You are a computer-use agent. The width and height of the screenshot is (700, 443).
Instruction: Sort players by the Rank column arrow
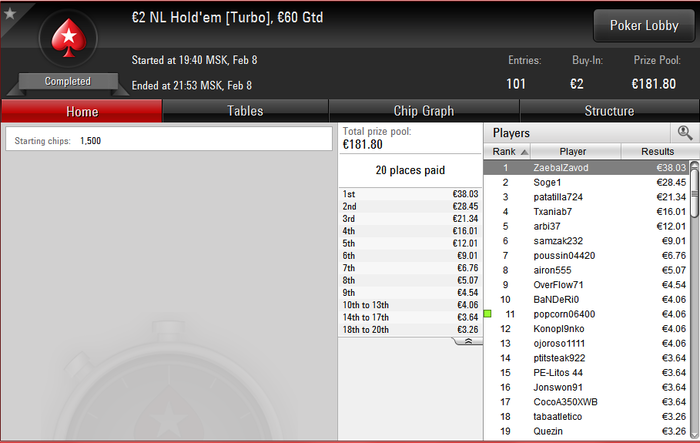525,152
